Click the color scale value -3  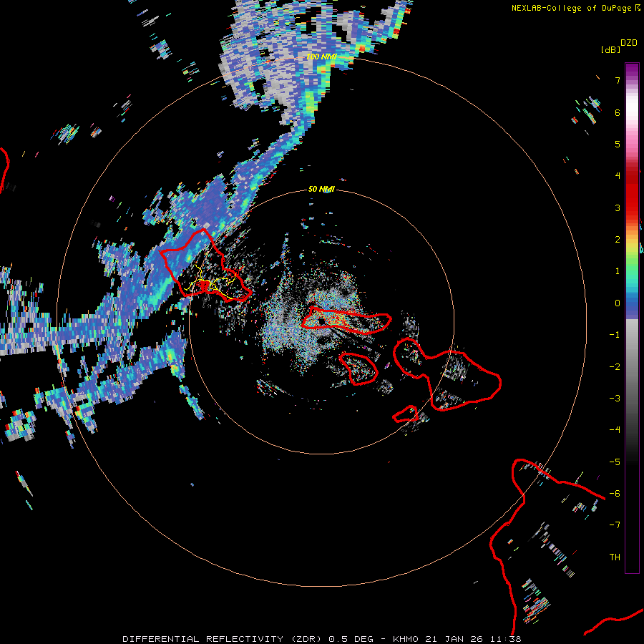tap(615, 399)
